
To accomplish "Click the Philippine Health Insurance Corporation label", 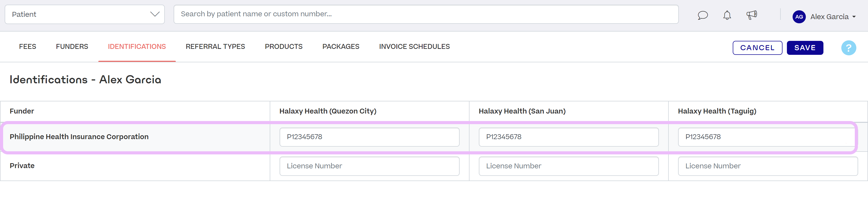I will (79, 137).
